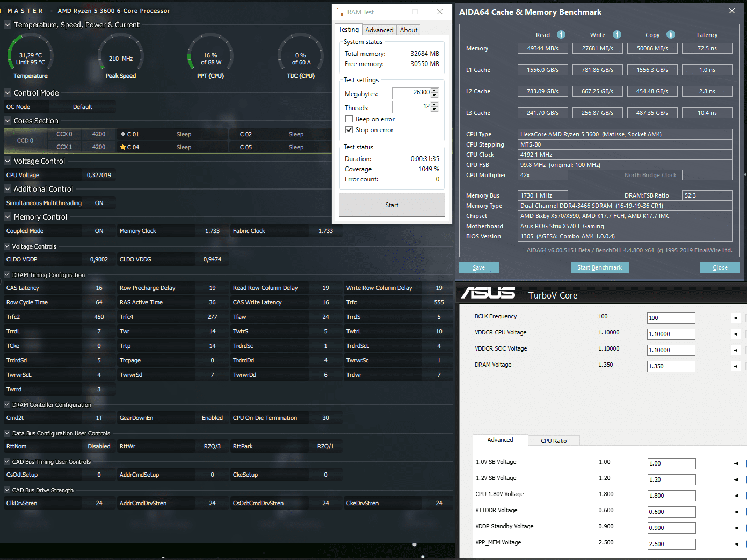Viewport: 747px width, 560px height.
Task: Click the GearDownEn Enabled value
Action: (x=212, y=418)
